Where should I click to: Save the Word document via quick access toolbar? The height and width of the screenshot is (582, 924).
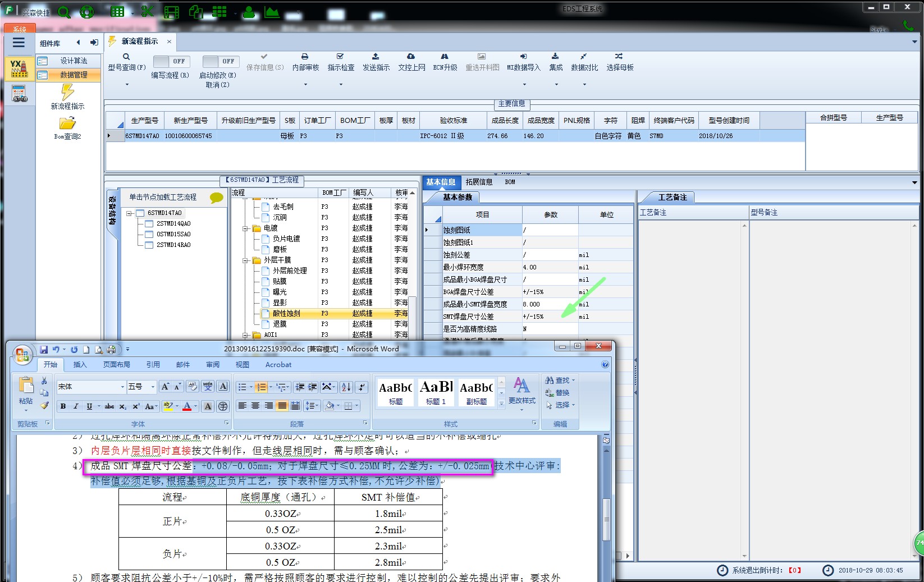[x=44, y=350]
